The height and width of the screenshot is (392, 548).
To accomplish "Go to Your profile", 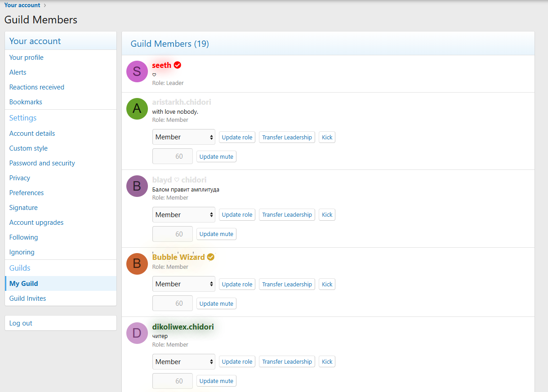I will coord(61,58).
